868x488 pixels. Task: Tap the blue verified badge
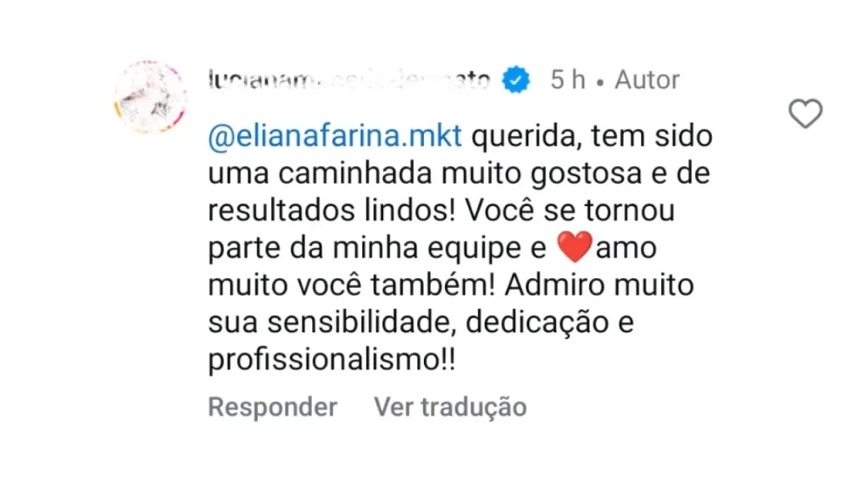[x=516, y=80]
